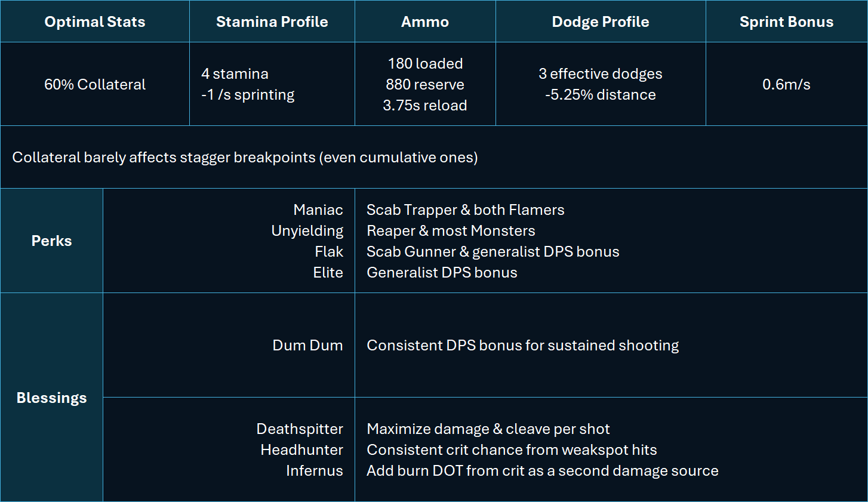Image resolution: width=868 pixels, height=502 pixels.
Task: Select the 0.6m/s sprint value
Action: point(786,84)
